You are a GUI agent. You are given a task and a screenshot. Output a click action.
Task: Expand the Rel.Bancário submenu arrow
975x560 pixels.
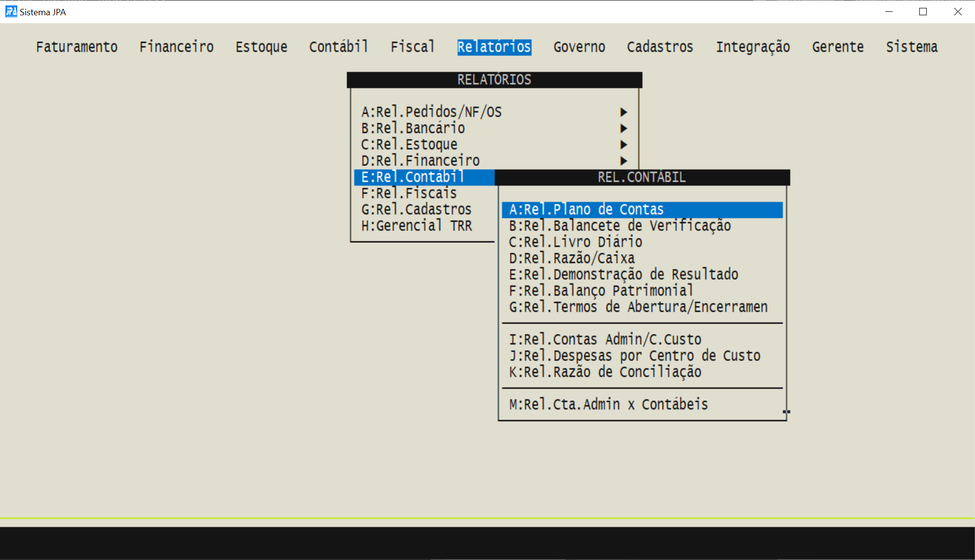[x=623, y=129]
